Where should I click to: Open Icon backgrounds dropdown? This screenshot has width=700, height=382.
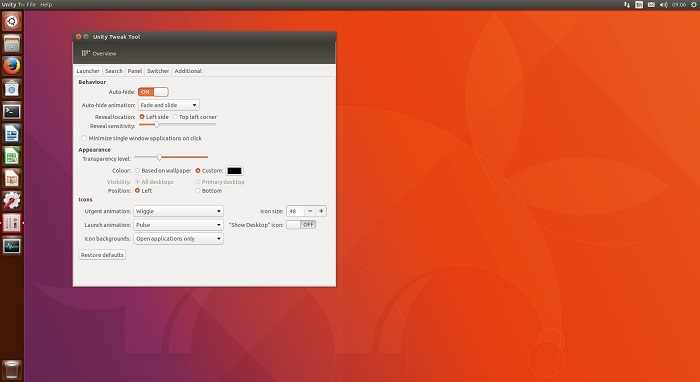[x=179, y=239]
